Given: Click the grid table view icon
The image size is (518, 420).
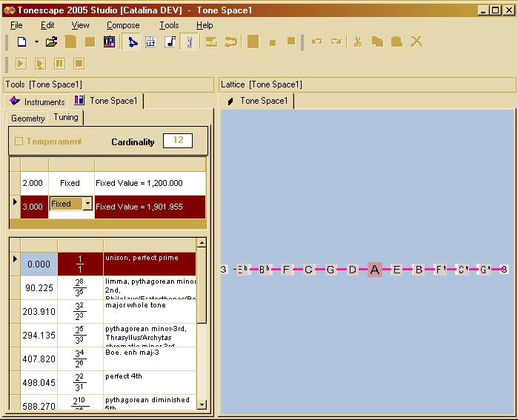Looking at the screenshot, I should (150, 42).
